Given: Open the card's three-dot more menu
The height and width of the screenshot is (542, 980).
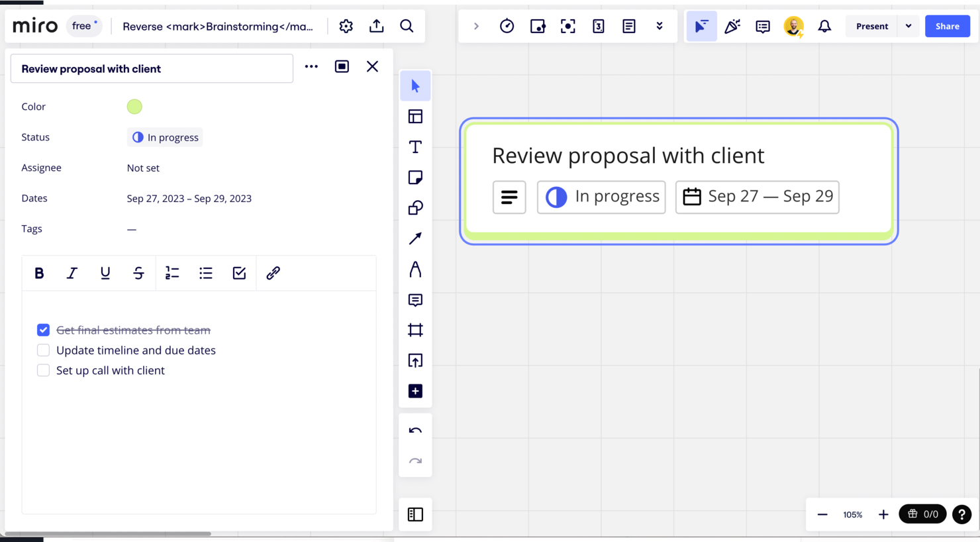Looking at the screenshot, I should (x=311, y=67).
